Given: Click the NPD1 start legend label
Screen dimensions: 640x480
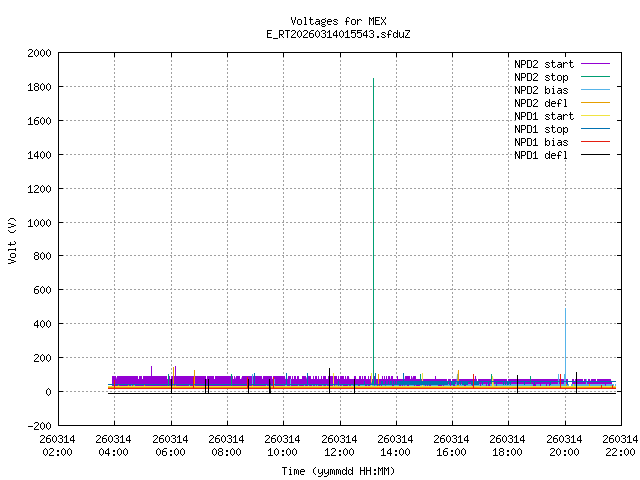Looking at the screenshot, I should (x=541, y=116).
